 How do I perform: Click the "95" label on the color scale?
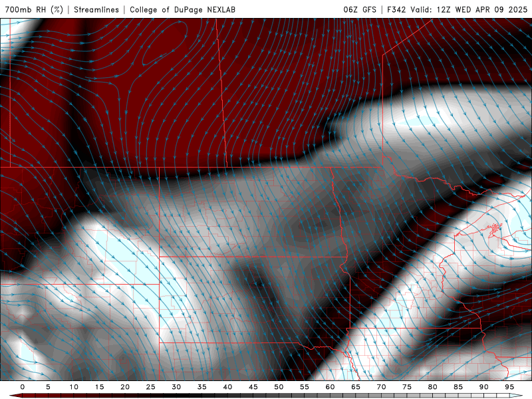tap(509, 387)
